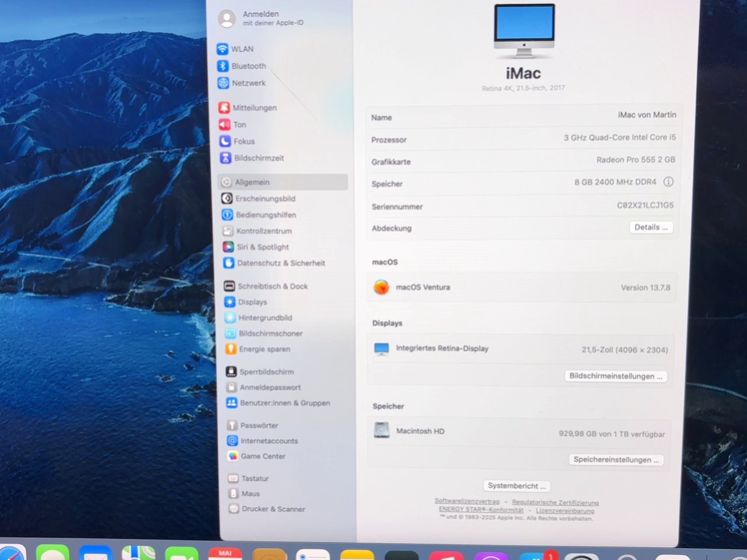This screenshot has height=560, width=747.
Task: Open Sperrbildschirm lock icon
Action: click(x=231, y=372)
